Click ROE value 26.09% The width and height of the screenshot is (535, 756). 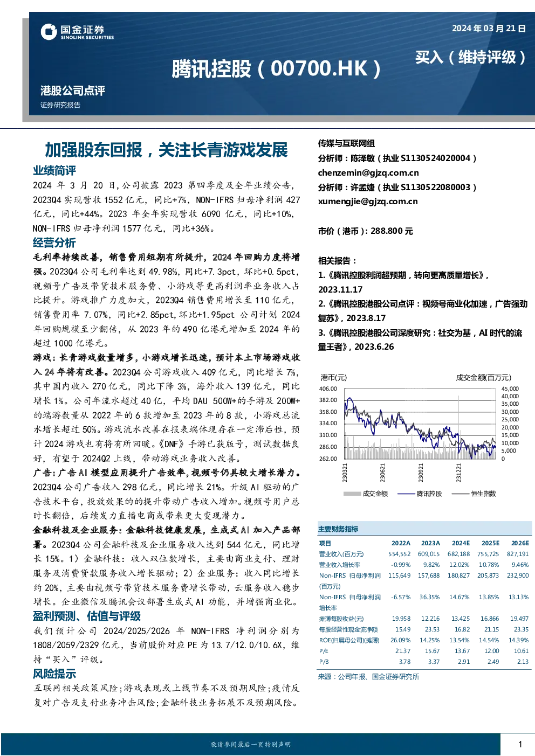click(401, 640)
